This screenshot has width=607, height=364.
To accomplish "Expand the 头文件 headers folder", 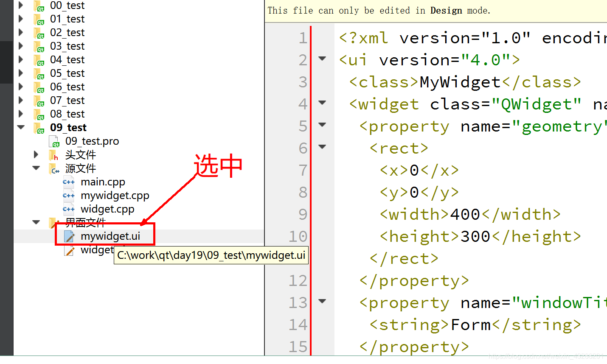I will coord(37,154).
